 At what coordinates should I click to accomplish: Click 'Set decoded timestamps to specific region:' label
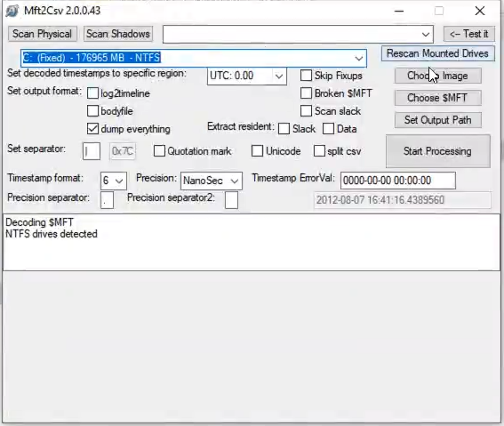tap(97, 73)
